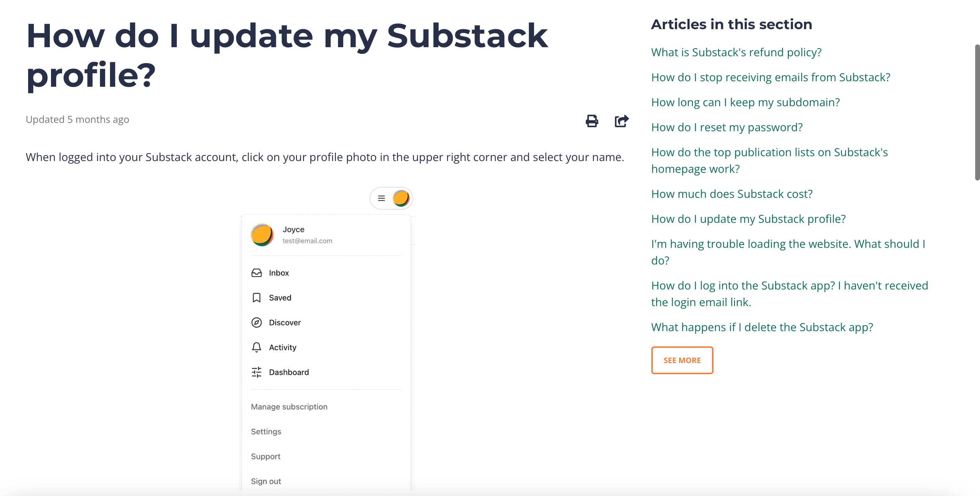Open the refund policy article
This screenshot has height=496, width=980.
(736, 52)
